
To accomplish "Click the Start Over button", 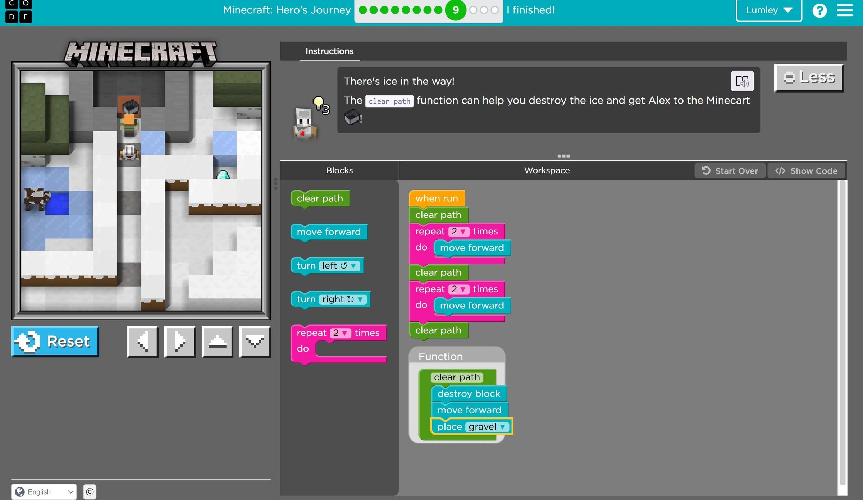I will 730,170.
